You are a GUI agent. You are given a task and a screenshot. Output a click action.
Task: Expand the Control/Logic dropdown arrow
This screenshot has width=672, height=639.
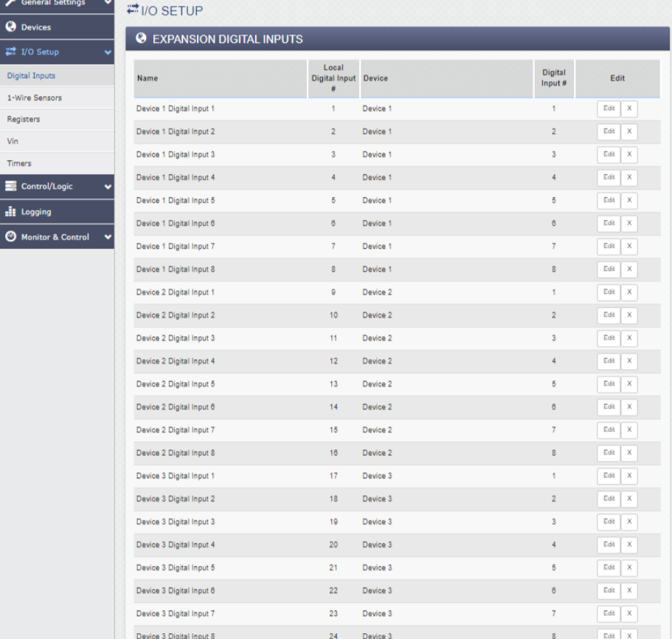click(x=108, y=187)
